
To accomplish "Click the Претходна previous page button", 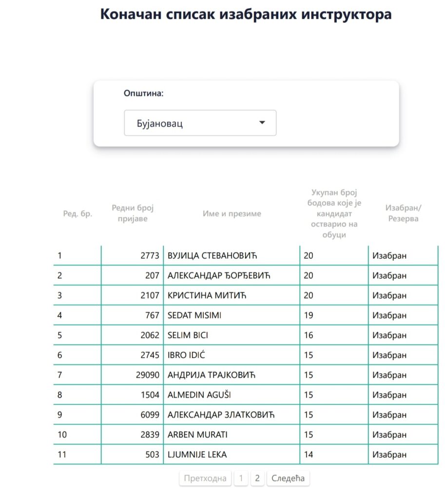I will point(205,478).
